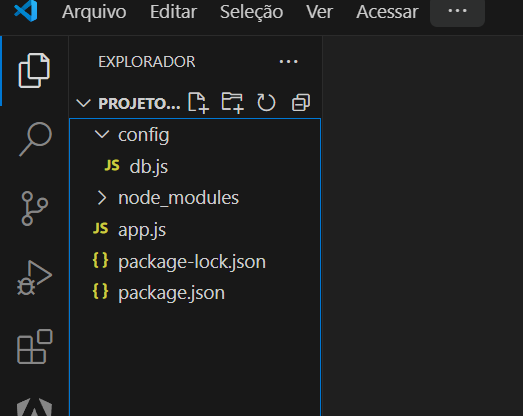The width and height of the screenshot is (523, 416).
Task: Open the package.json file
Action: click(x=195, y=293)
